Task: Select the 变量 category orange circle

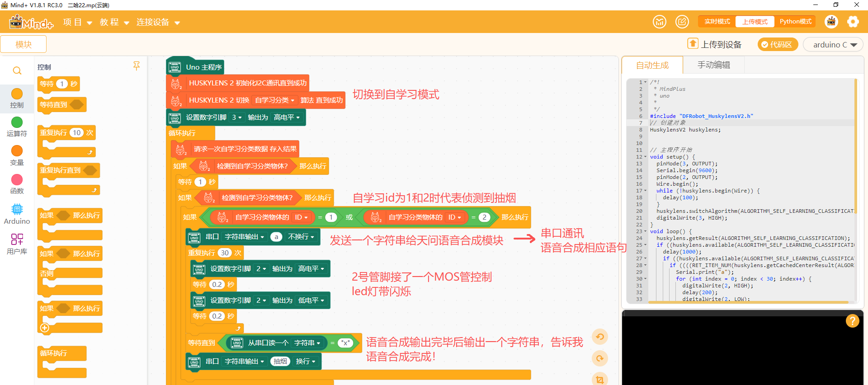Action: pyautogui.click(x=17, y=151)
